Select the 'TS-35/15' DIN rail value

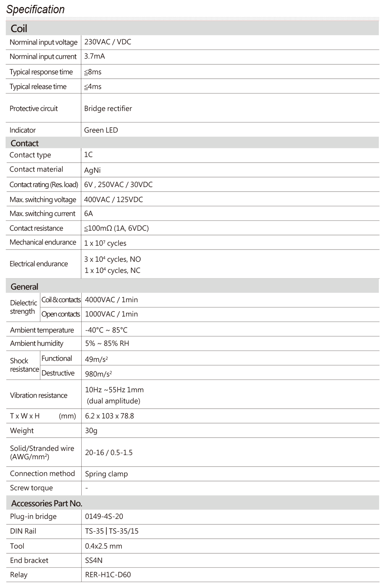[x=123, y=531]
